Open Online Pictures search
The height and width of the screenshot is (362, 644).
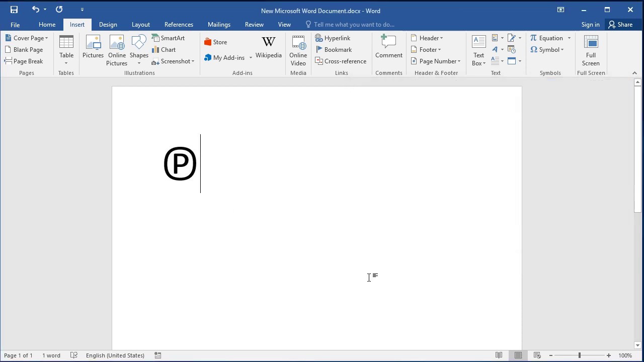pos(117,50)
